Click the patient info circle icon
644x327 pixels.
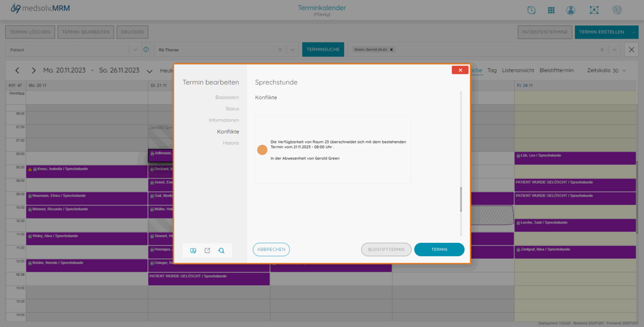pyautogui.click(x=146, y=50)
